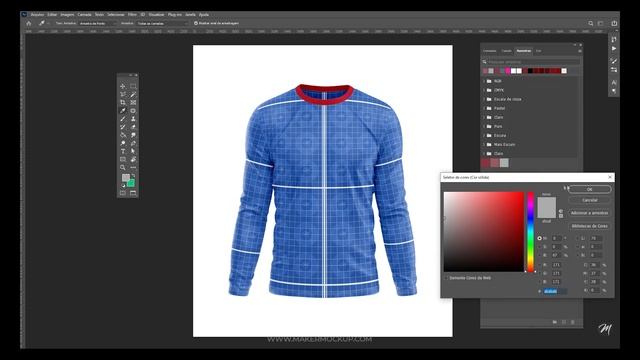Open Bibliotecas de Cores
This screenshot has width=640, height=360.
(589, 226)
